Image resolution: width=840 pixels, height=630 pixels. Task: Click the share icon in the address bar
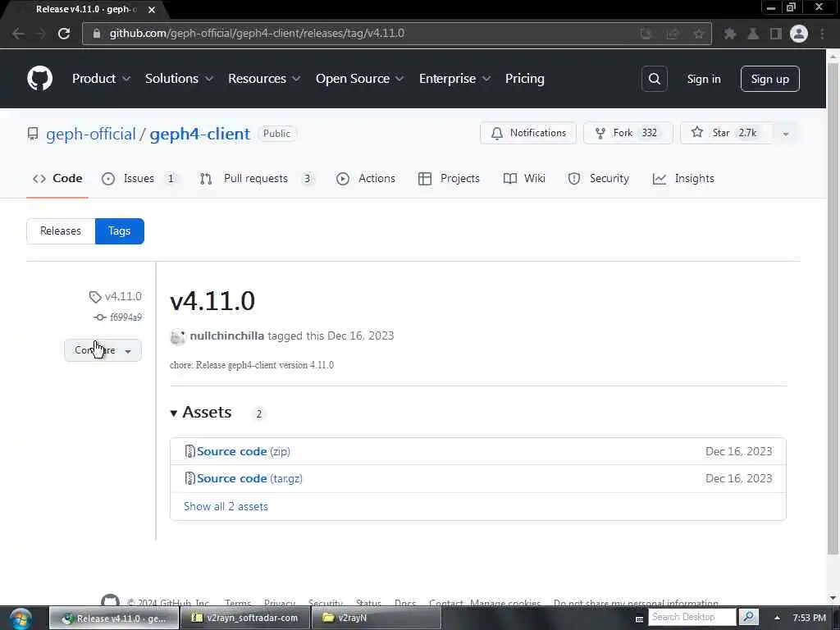(x=673, y=34)
